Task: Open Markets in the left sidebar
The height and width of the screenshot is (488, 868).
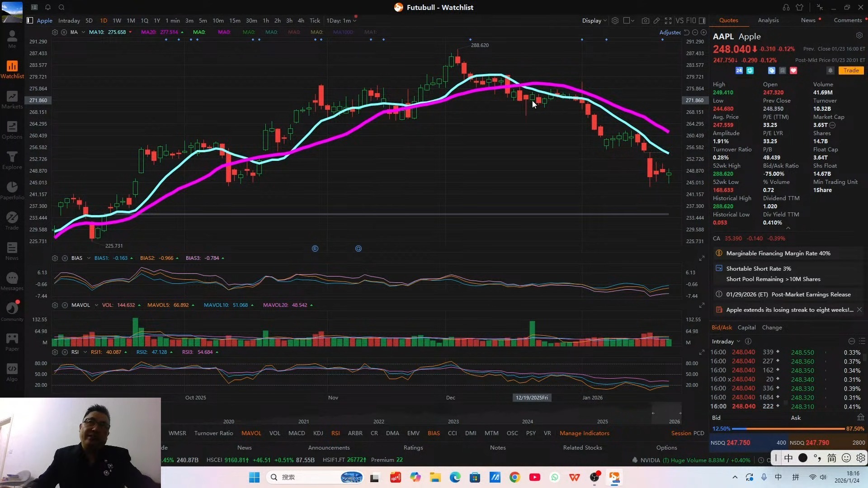Action: (x=12, y=100)
